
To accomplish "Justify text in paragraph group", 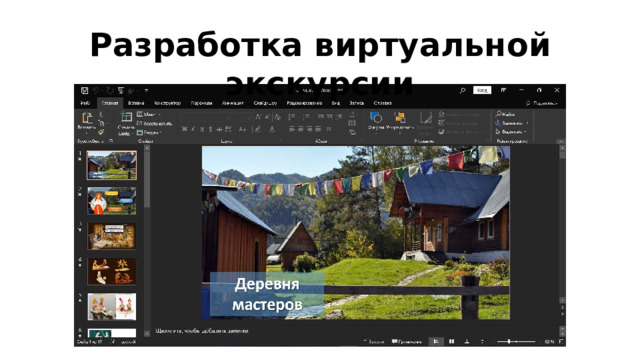I will click(x=318, y=129).
